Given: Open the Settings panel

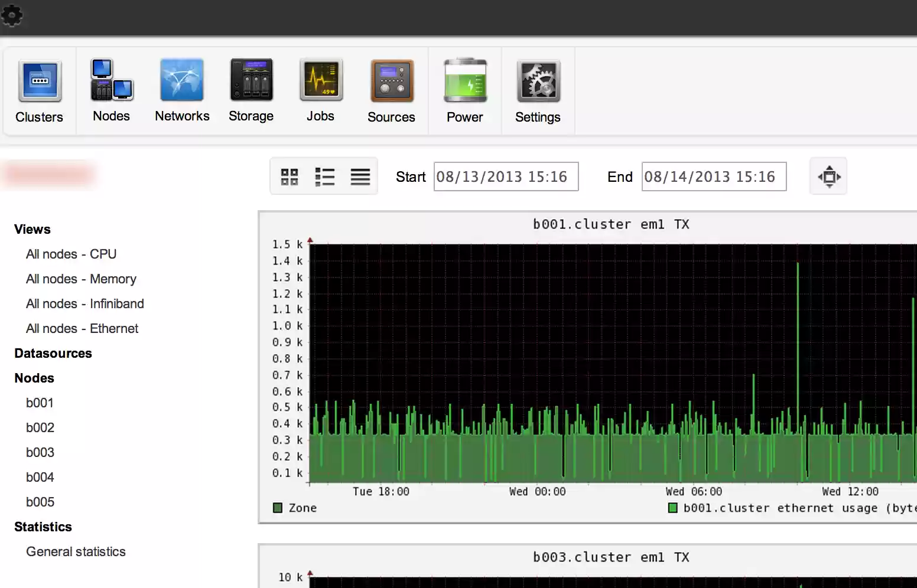Looking at the screenshot, I should tap(538, 90).
